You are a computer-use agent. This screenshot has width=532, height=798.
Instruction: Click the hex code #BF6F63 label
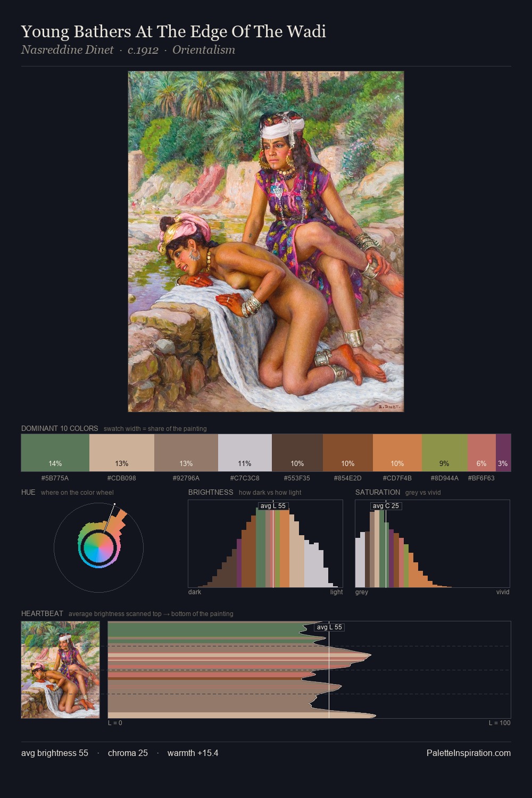[481, 478]
